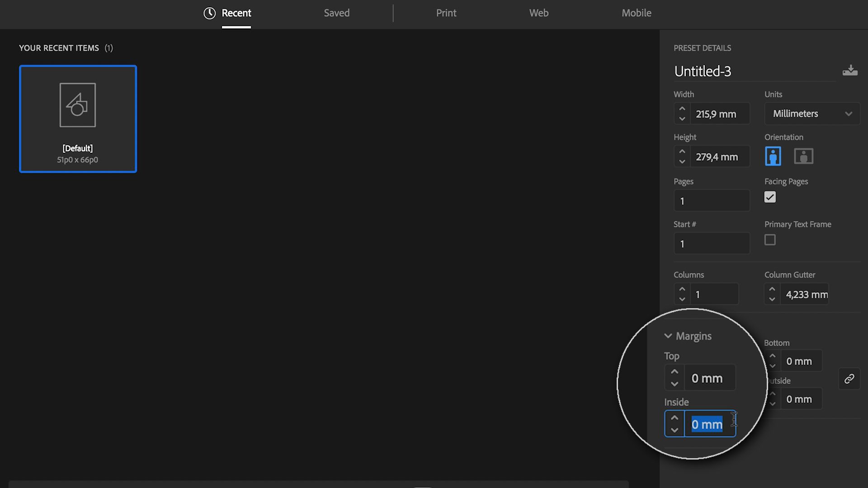The height and width of the screenshot is (488, 868).
Task: Click the save preset download icon
Action: tap(850, 70)
